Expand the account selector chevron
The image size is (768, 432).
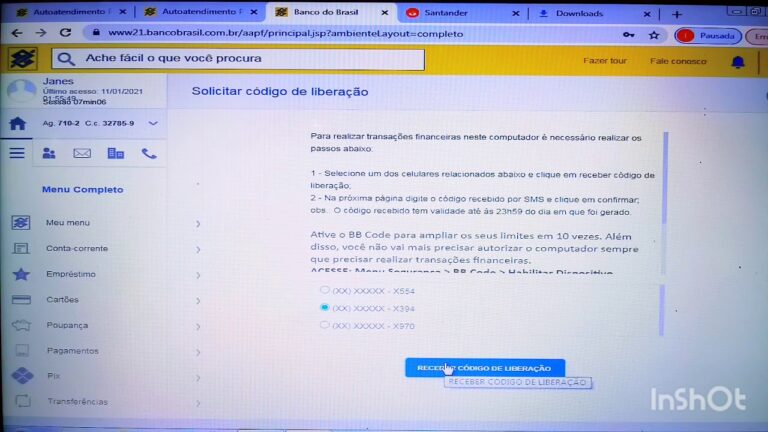point(153,123)
